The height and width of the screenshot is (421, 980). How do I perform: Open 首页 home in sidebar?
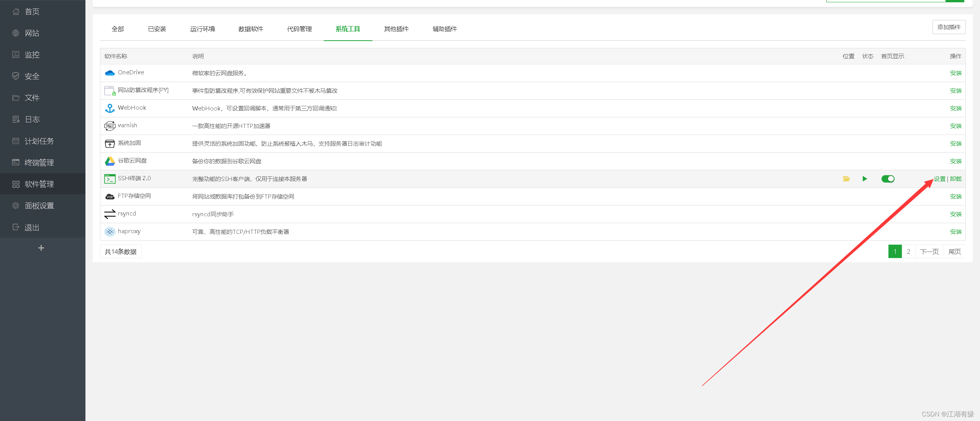pyautogui.click(x=32, y=12)
